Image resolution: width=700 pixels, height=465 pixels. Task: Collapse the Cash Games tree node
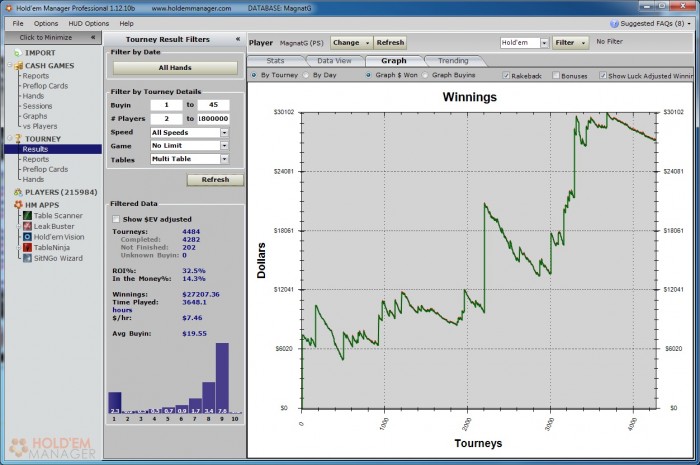pyautogui.click(x=10, y=65)
